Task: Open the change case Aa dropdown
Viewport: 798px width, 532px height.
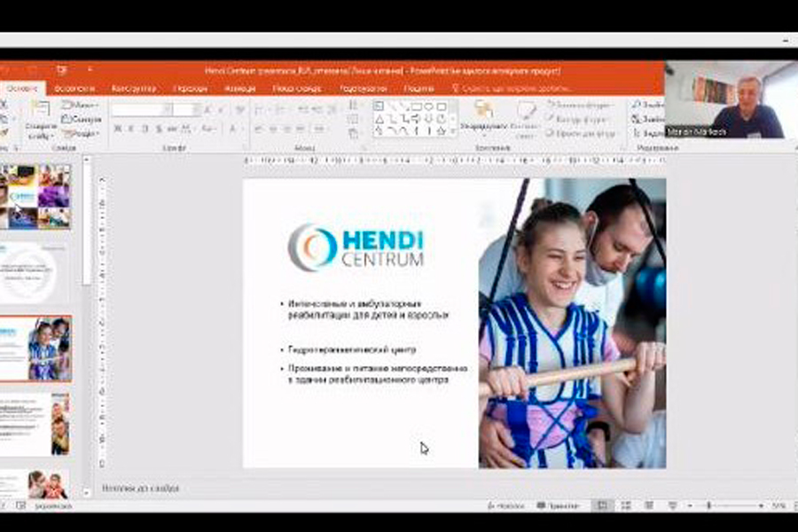Action: pyautogui.click(x=207, y=129)
